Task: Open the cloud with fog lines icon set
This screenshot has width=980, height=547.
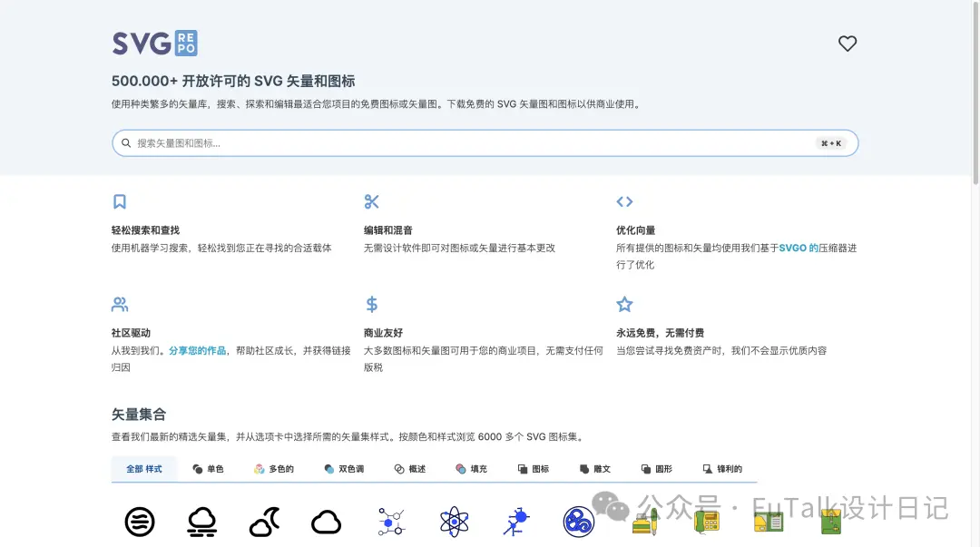Action: pos(201,522)
